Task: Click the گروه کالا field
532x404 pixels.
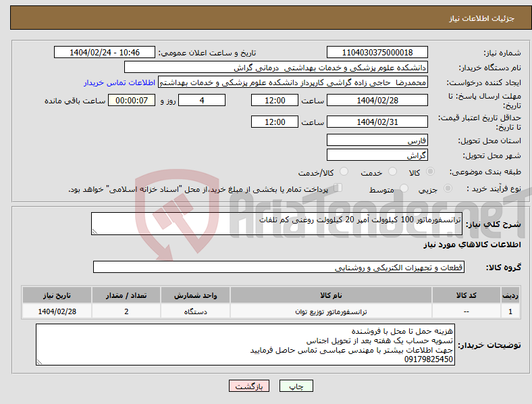Action: (x=279, y=267)
